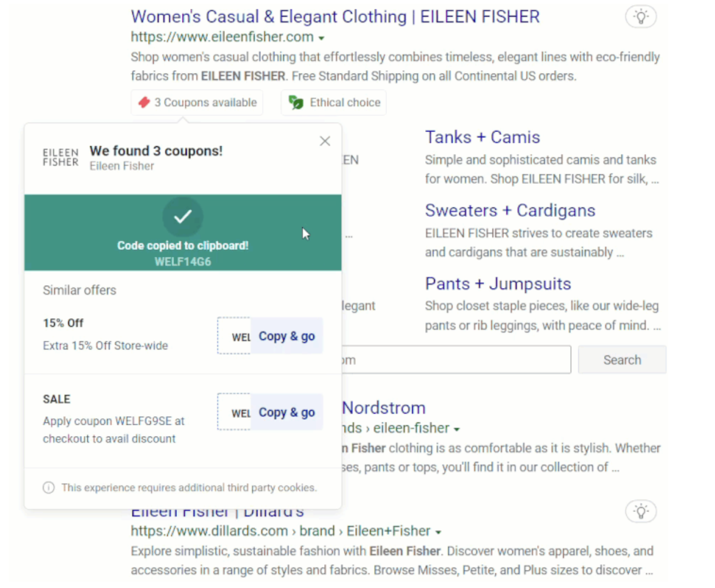This screenshot has width=715, height=588.
Task: Click the green Ethical choice leaf icon
Action: (x=296, y=103)
